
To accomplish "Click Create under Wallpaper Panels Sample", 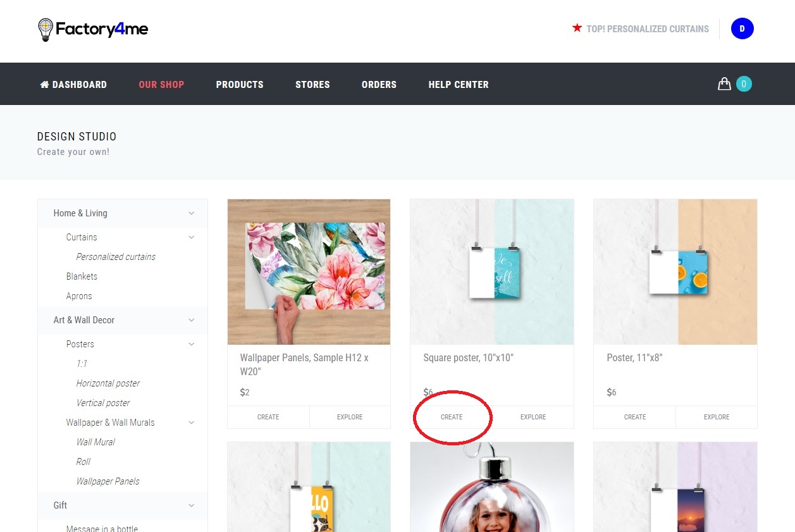I will tap(268, 417).
